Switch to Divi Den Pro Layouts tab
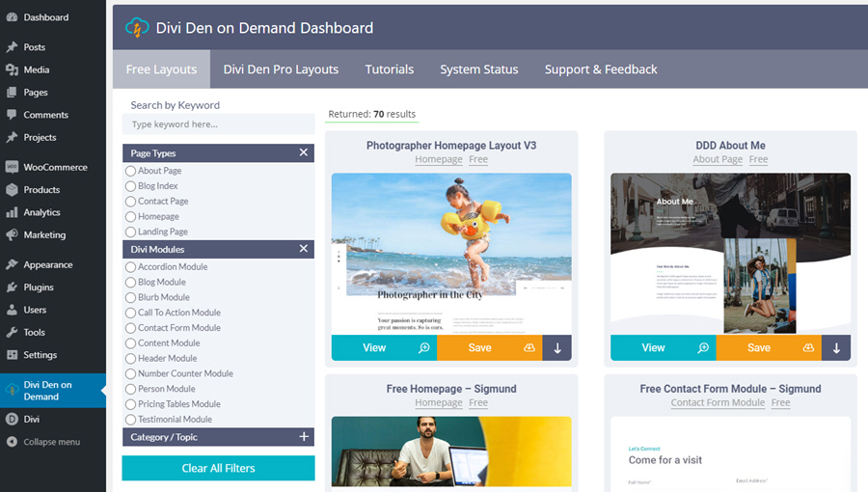Screen dimensions: 868x492 (x=281, y=69)
